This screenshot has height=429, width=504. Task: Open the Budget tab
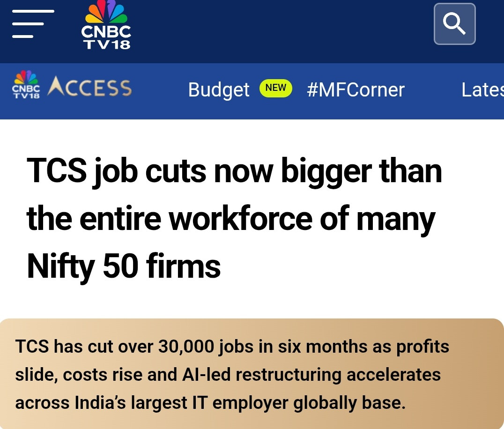(219, 89)
